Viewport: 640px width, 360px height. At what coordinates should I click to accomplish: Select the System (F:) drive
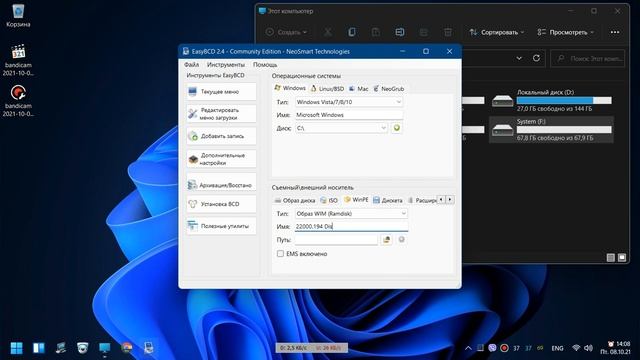(x=551, y=130)
